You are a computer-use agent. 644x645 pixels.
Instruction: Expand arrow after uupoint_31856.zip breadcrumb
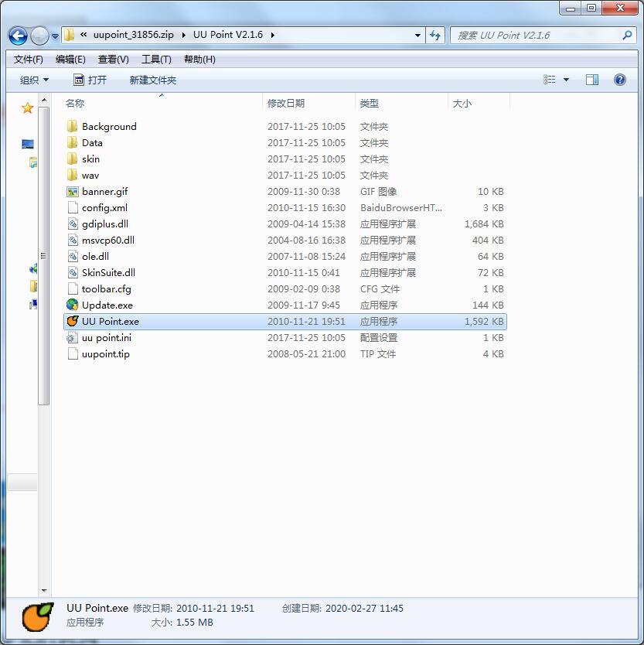coord(183,35)
